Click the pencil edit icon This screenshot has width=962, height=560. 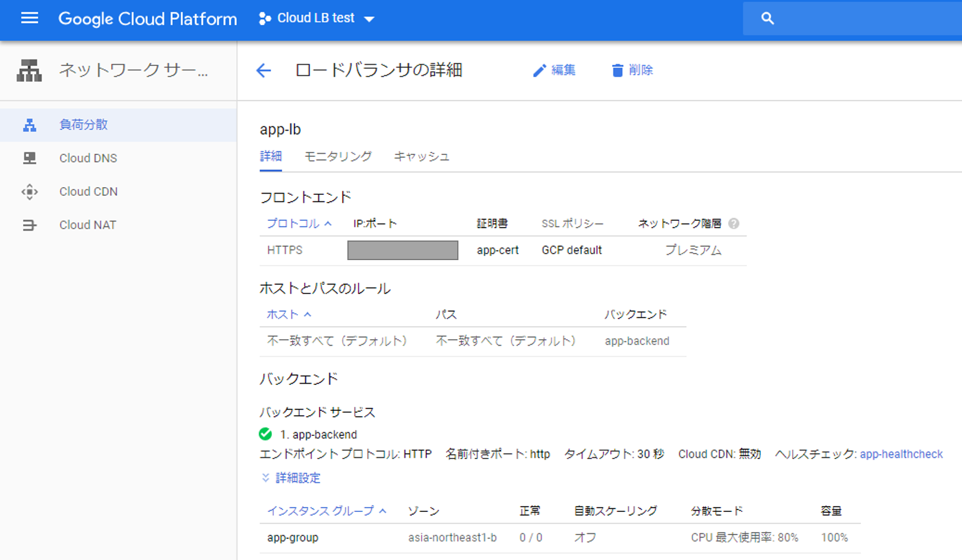(x=539, y=71)
